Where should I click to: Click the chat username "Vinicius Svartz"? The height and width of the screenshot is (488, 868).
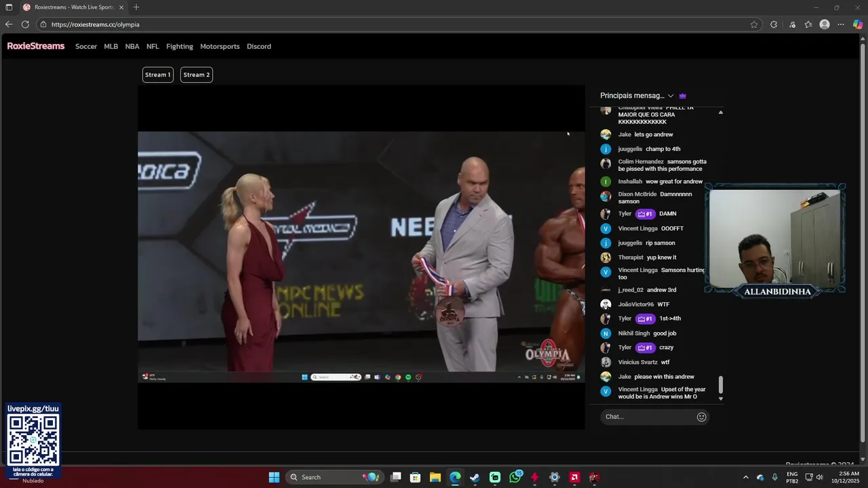pyautogui.click(x=638, y=363)
